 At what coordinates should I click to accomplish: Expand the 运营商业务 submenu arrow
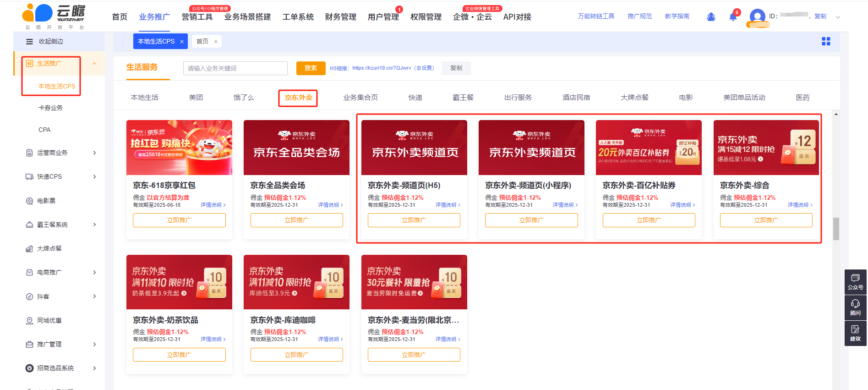click(94, 153)
